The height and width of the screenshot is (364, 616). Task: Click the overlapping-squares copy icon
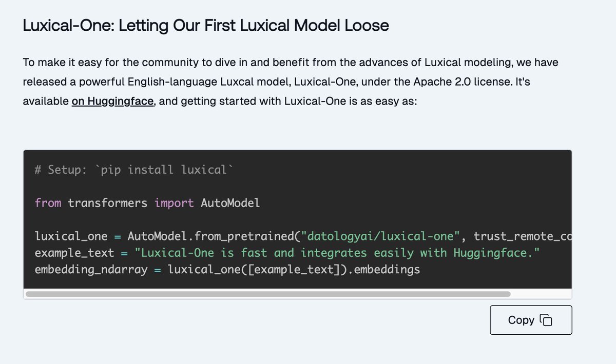(x=546, y=320)
